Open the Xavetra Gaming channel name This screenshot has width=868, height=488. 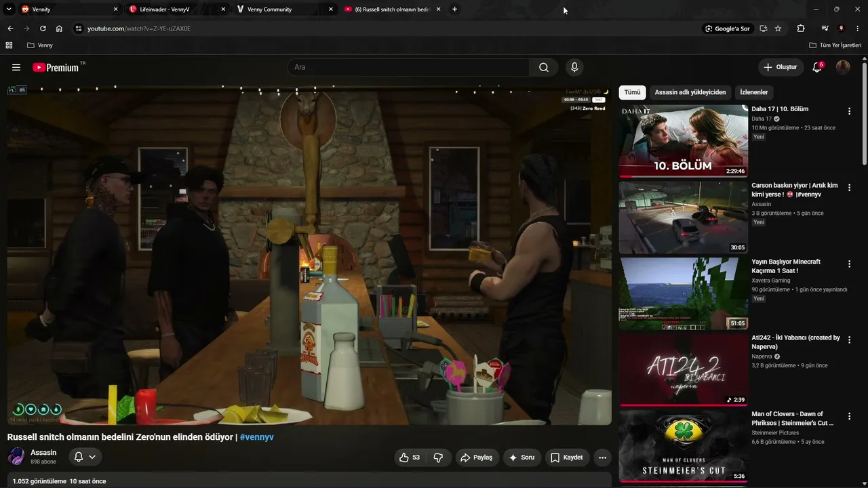tap(771, 280)
